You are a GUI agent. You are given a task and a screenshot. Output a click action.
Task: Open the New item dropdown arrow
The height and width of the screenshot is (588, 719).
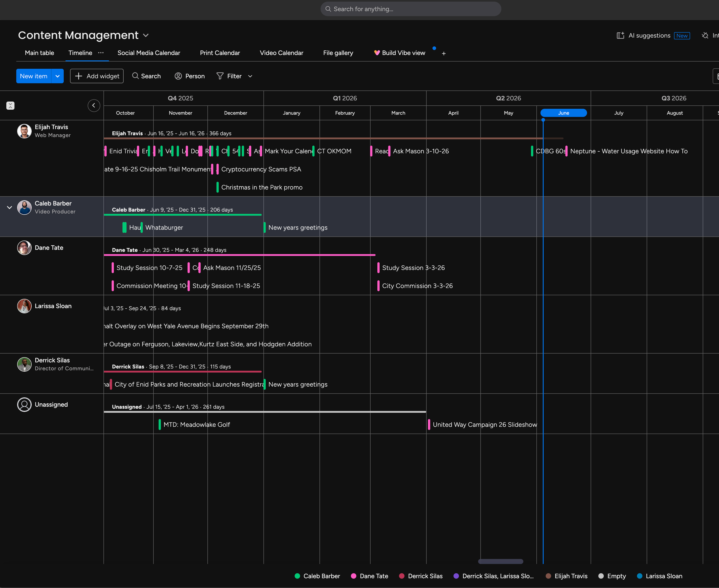click(58, 76)
